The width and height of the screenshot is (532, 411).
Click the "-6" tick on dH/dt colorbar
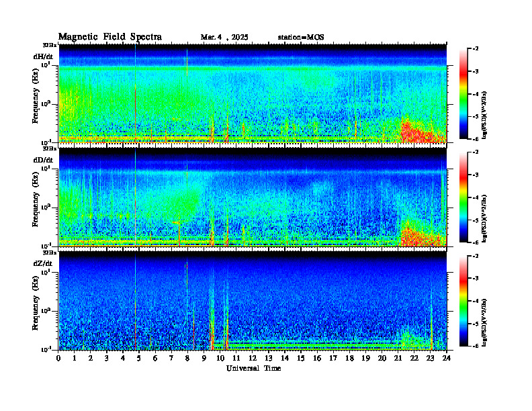pos(476,139)
